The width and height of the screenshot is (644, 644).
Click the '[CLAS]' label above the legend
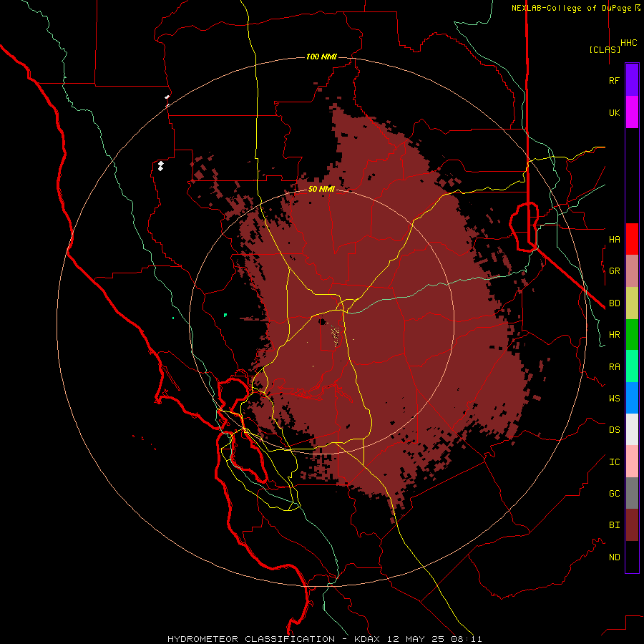605,49
